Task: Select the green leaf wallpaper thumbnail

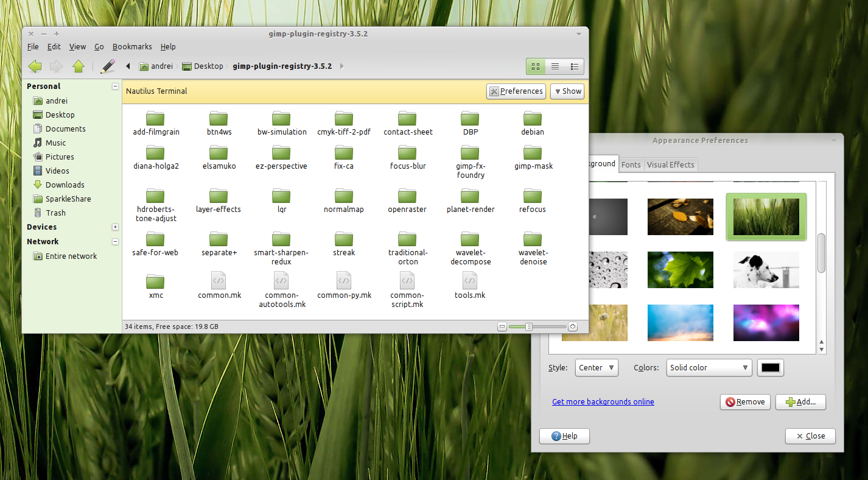Action: (x=681, y=270)
